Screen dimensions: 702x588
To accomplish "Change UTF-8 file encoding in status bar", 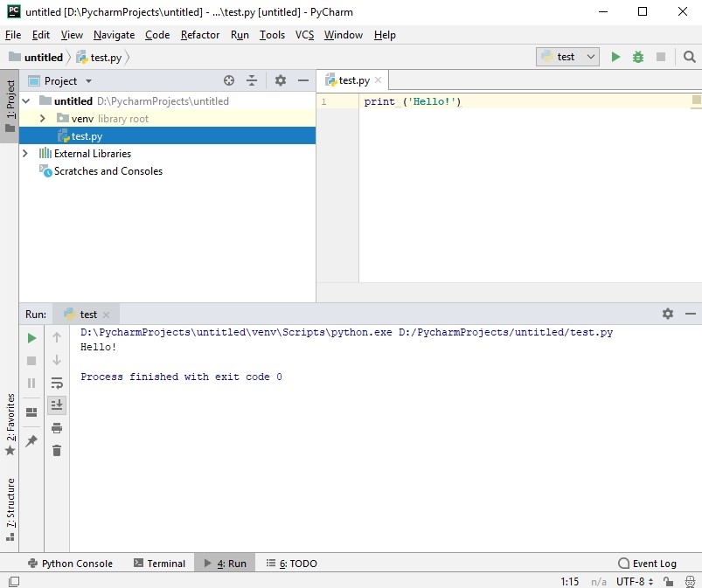I will pos(635,581).
